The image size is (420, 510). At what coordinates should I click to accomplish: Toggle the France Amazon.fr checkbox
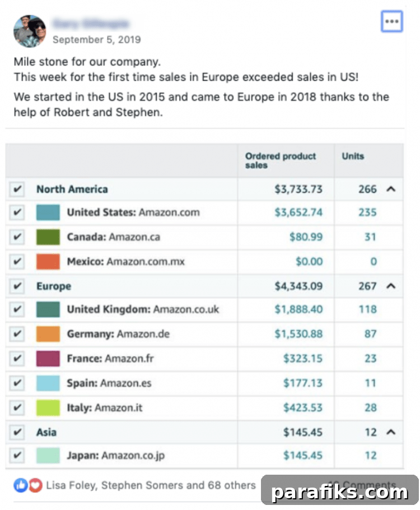pos(17,359)
